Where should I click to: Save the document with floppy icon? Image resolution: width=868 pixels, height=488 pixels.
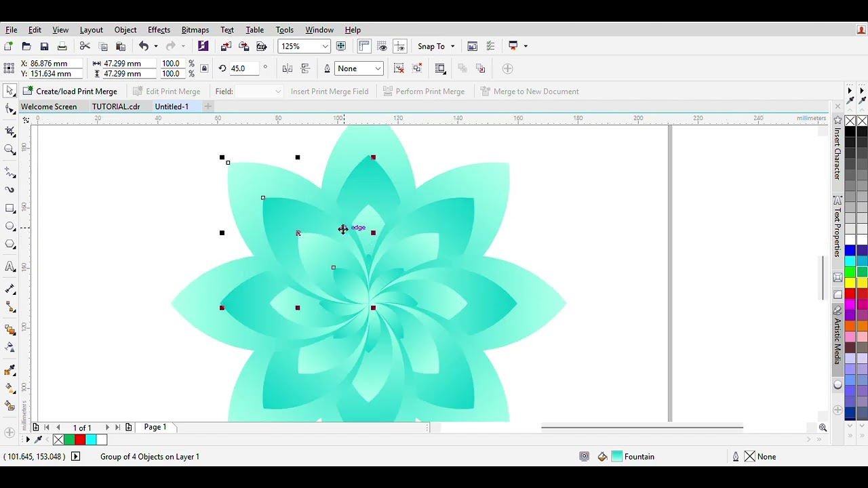pos(44,46)
